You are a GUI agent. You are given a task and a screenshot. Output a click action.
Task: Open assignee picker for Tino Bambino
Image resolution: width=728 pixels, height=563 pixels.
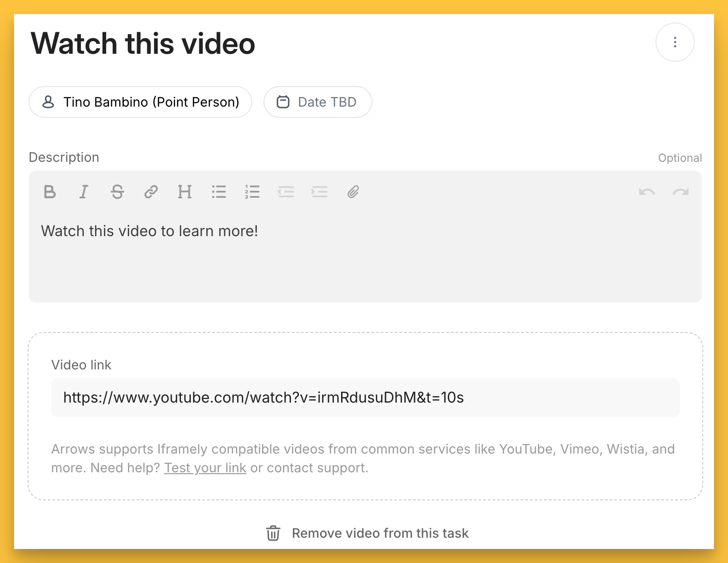pos(140,102)
